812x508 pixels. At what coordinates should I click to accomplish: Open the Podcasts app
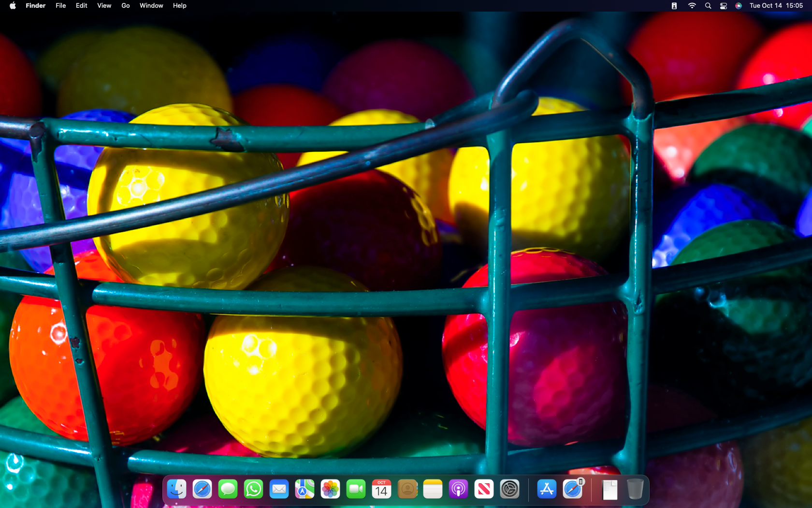pyautogui.click(x=458, y=489)
